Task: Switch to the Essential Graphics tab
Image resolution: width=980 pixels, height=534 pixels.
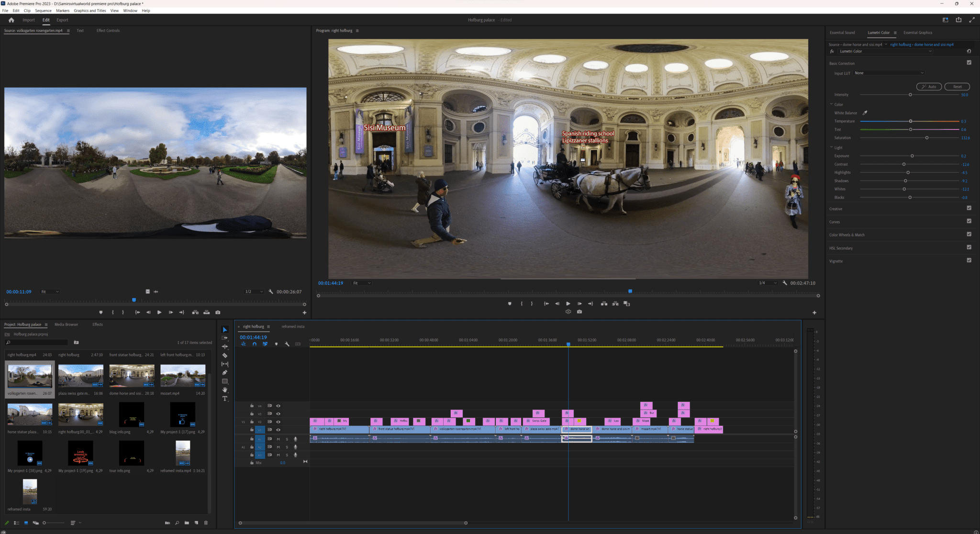Action: [917, 33]
